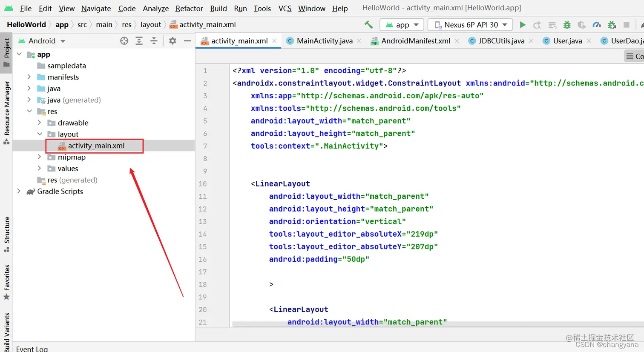
Task: Expand the mipmap folder
Action: [x=39, y=157]
